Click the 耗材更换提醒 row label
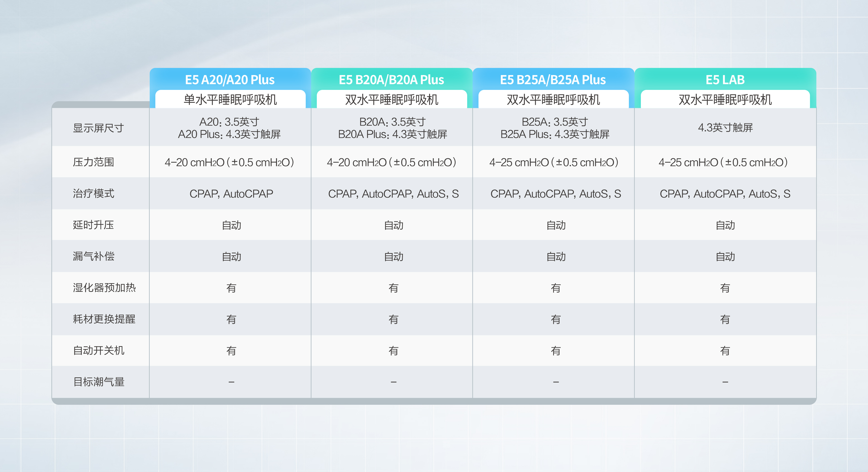Viewport: 868px width, 472px height. click(104, 319)
